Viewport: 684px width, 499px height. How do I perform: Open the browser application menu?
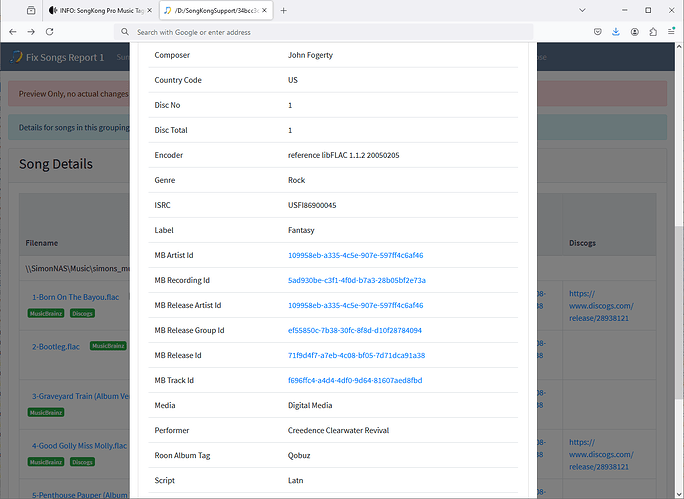click(671, 32)
